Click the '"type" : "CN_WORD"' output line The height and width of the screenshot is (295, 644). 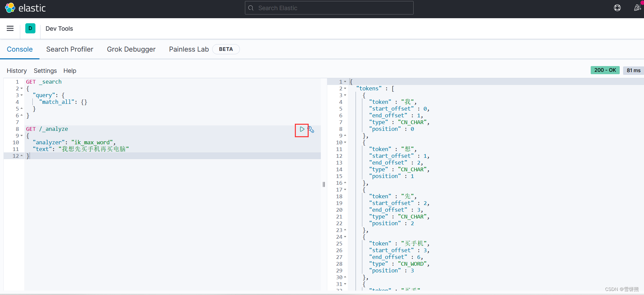pyautogui.click(x=399, y=264)
